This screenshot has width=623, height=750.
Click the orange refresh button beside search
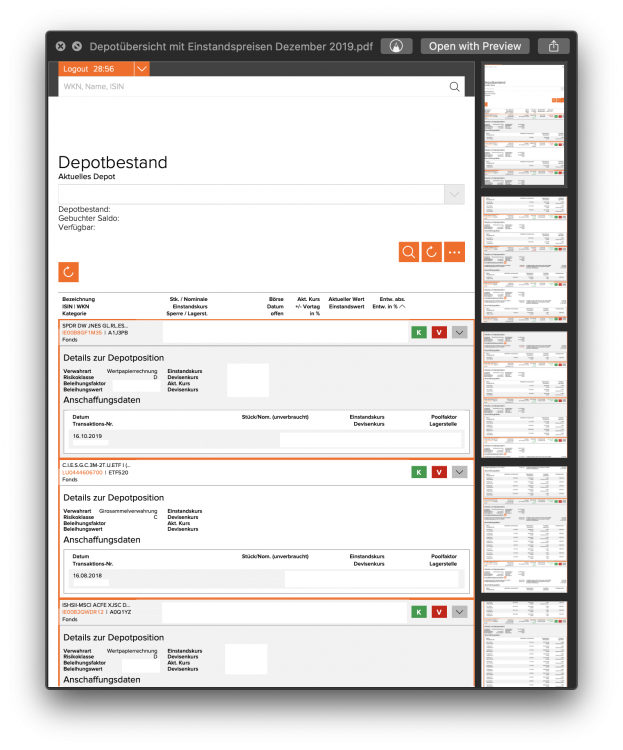(x=431, y=252)
